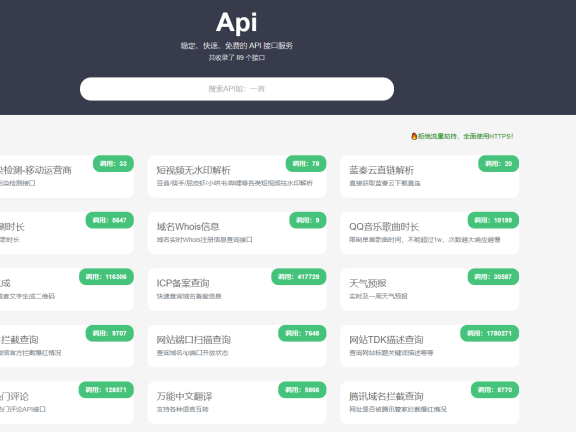Open the 域名Whois信息 API card
Image resolution: width=576 pixels, height=432 pixels.
[x=237, y=233]
